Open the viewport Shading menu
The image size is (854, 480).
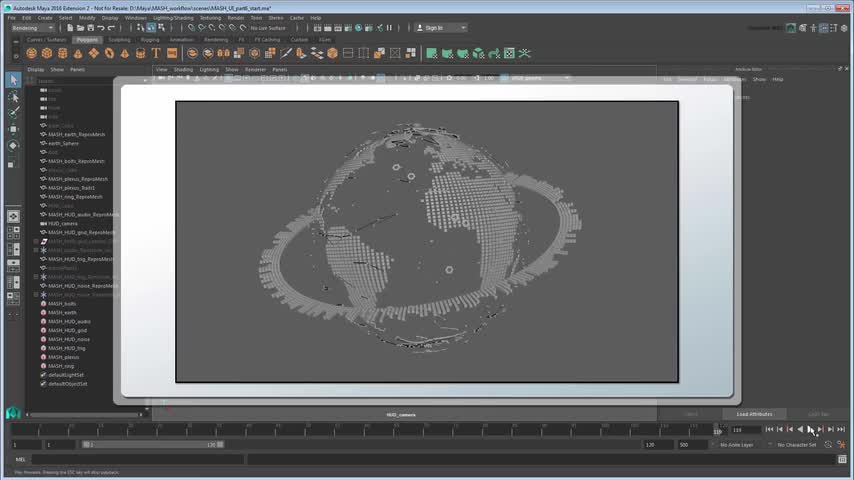point(183,70)
